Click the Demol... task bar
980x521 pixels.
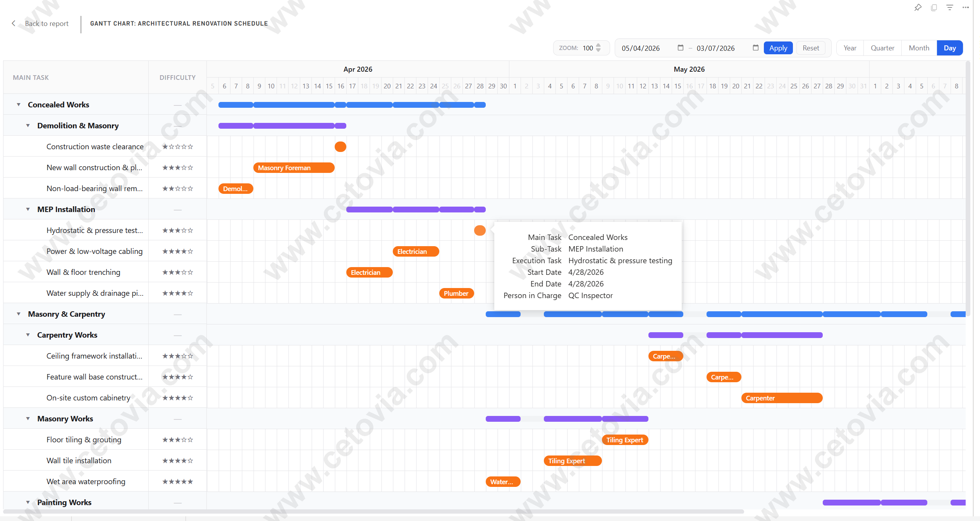point(236,189)
